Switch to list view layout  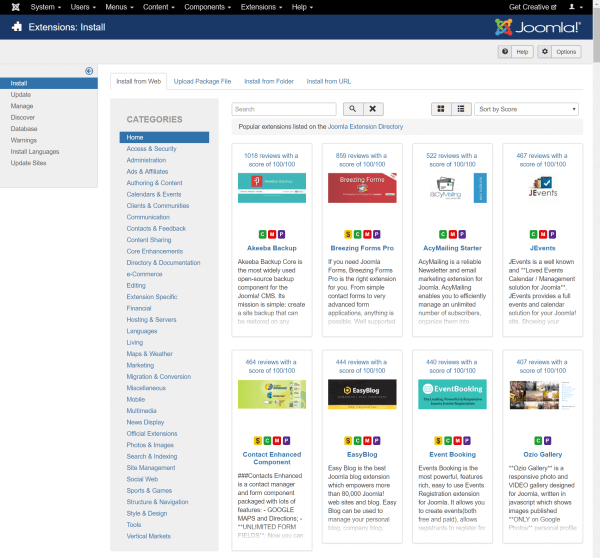point(461,109)
